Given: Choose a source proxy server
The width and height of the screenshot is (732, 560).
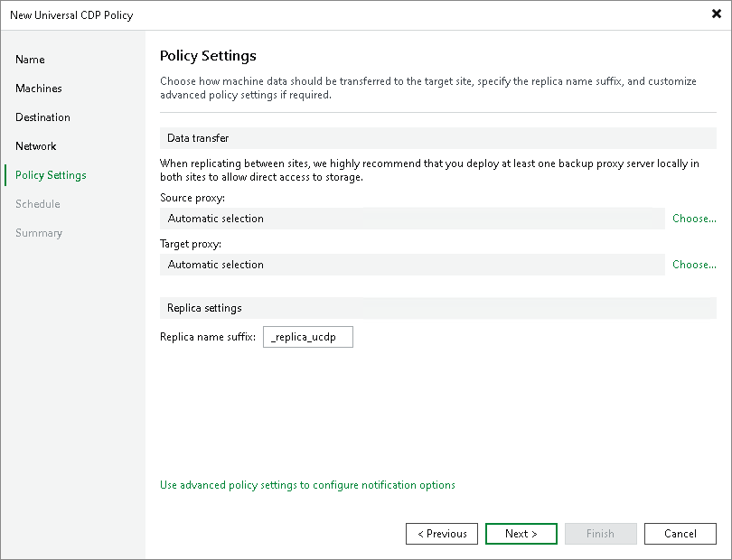Looking at the screenshot, I should (x=693, y=219).
